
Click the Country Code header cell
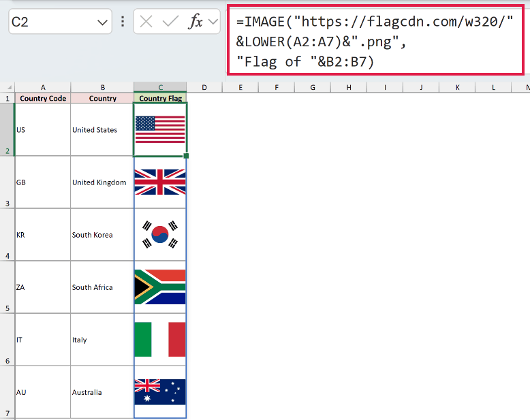(x=43, y=98)
